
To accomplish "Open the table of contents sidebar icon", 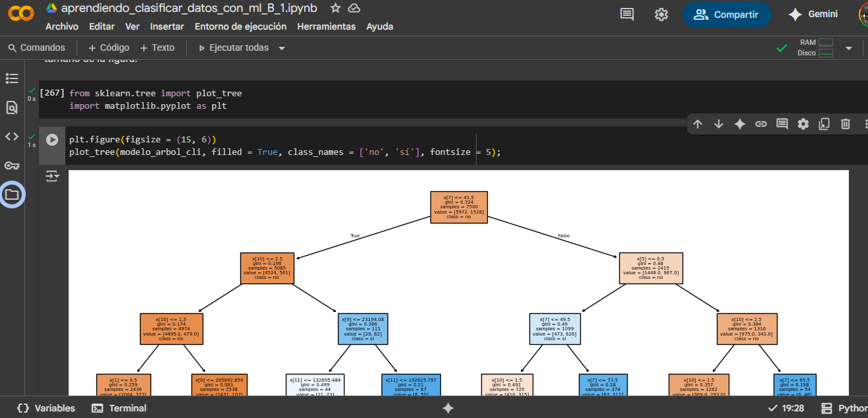I will point(12,78).
